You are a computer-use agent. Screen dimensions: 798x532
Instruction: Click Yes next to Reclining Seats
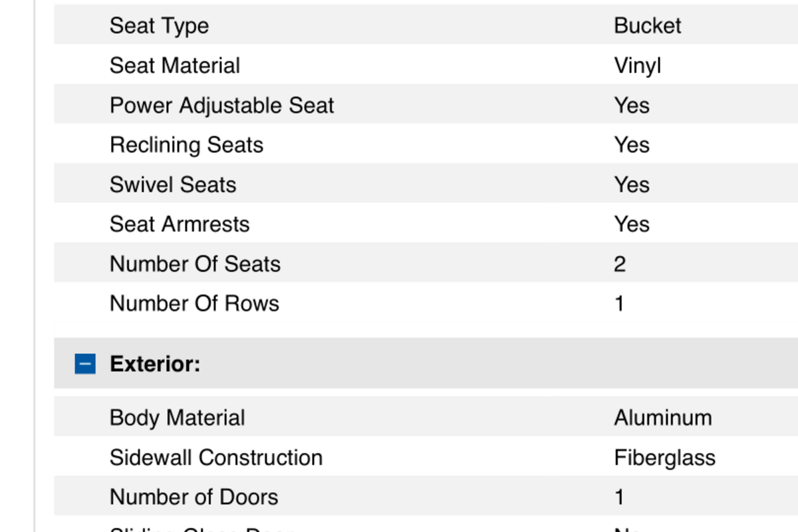(632, 145)
